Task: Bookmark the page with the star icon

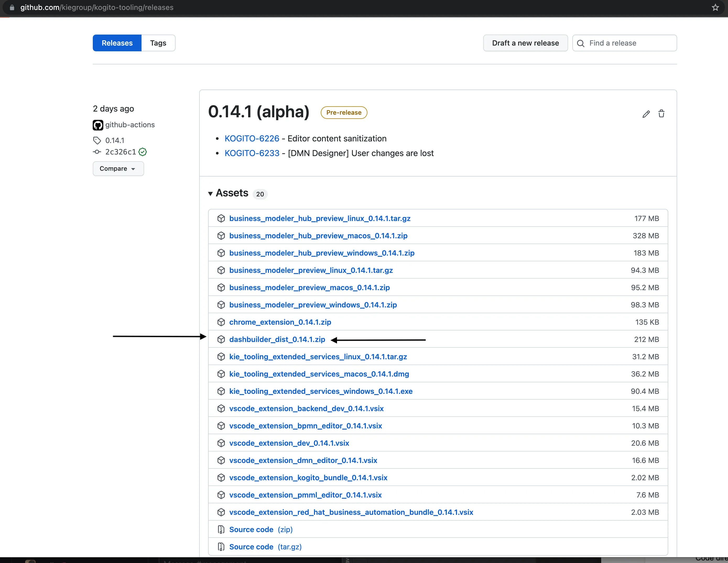Action: point(715,7)
